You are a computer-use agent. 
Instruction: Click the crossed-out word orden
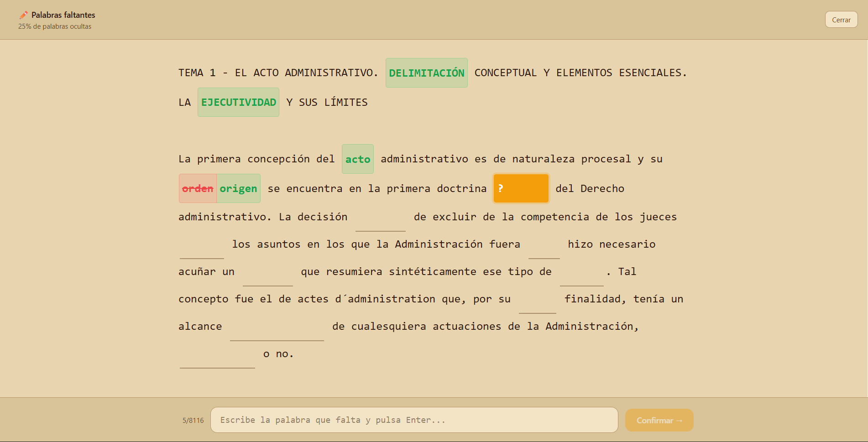(198, 188)
